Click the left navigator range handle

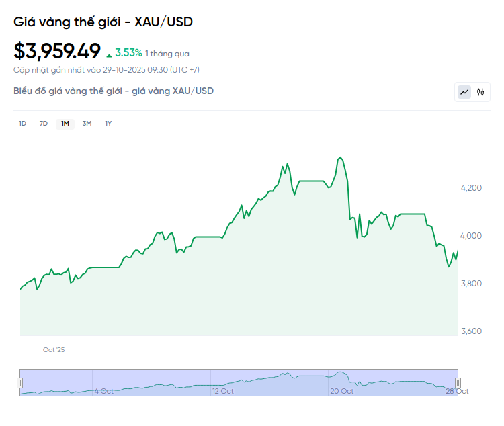tap(19, 382)
